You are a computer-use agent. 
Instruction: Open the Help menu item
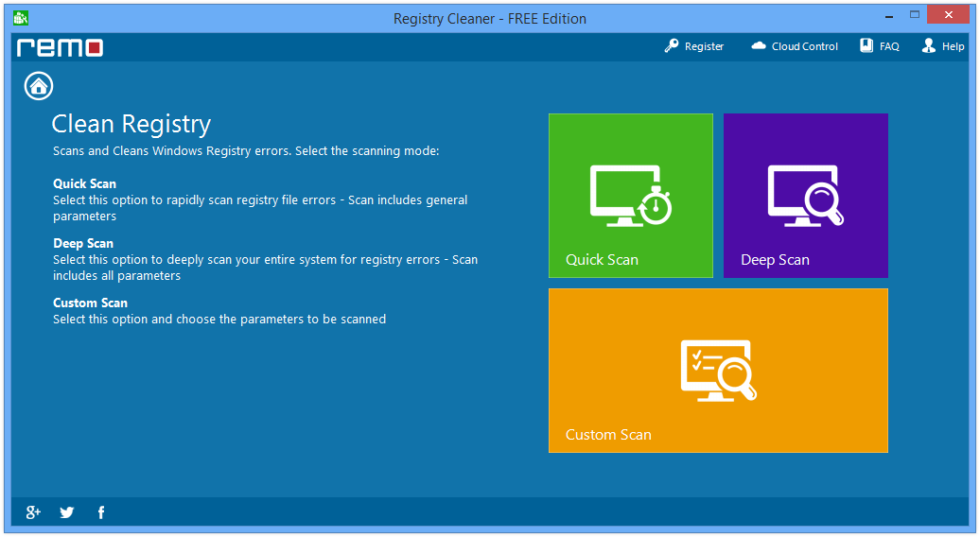(x=954, y=46)
